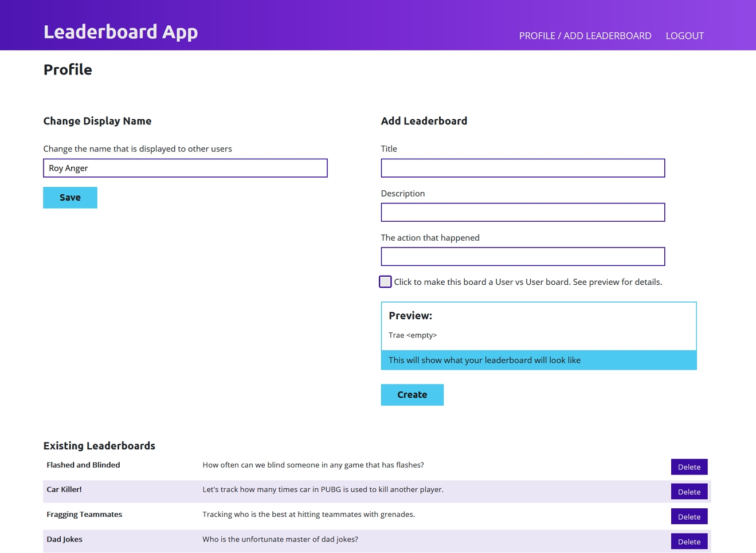Click the 'Preview:' heading

410,316
